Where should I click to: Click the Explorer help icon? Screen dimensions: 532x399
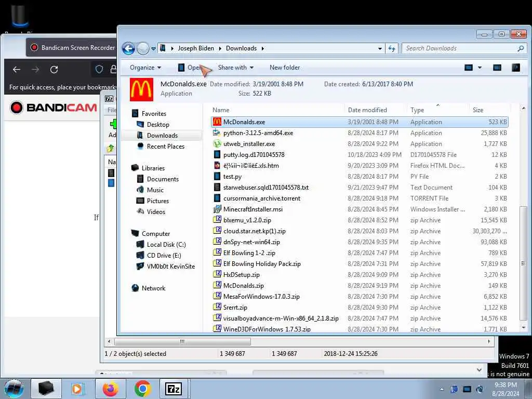[516, 68]
